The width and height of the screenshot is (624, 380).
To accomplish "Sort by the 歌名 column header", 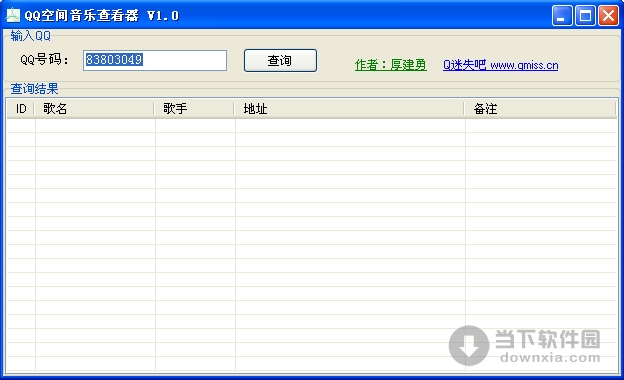I will coord(94,109).
